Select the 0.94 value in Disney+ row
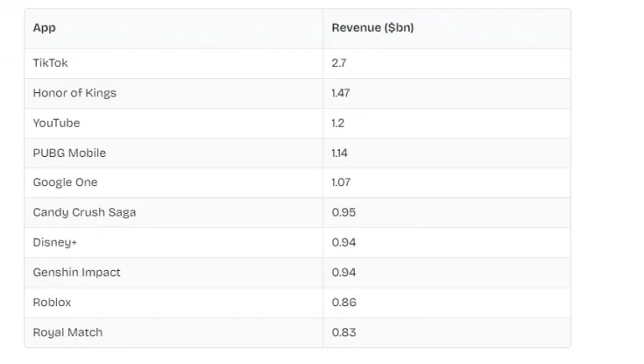The width and height of the screenshot is (644, 364). click(343, 242)
